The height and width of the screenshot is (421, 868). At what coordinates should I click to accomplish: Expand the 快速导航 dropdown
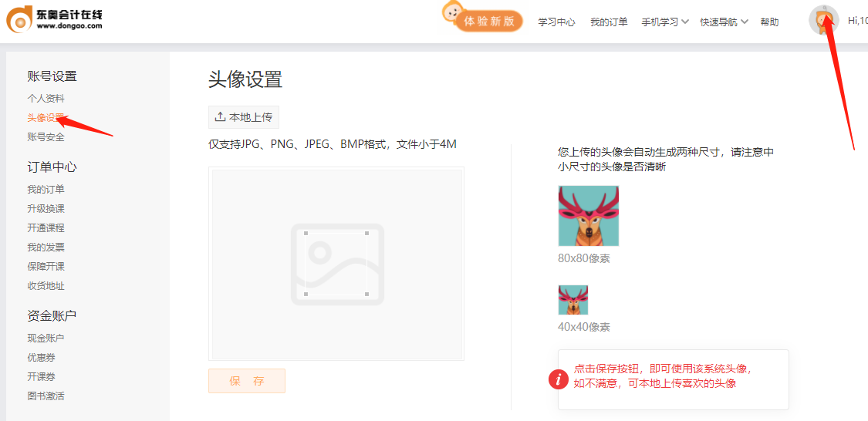click(x=724, y=22)
